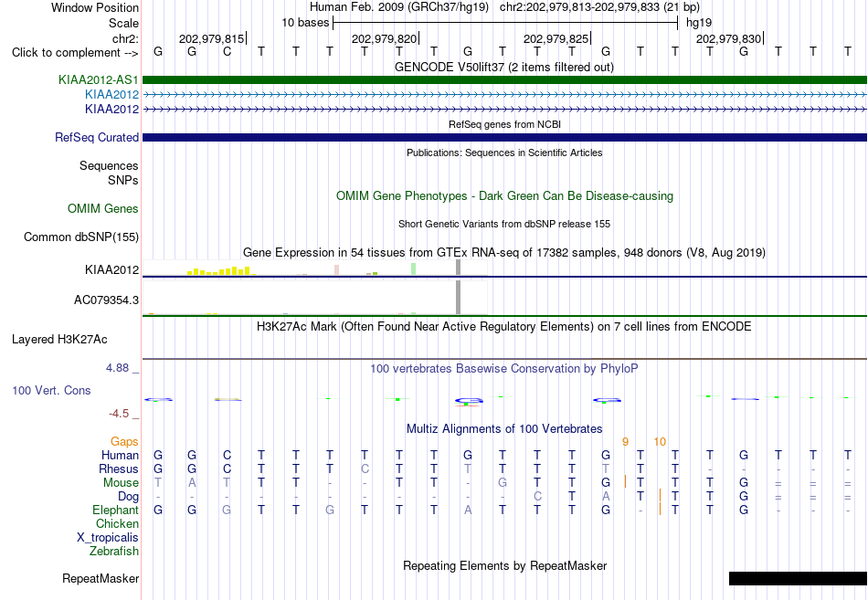
Task: Click the orange gap number 10
Action: pos(660,442)
